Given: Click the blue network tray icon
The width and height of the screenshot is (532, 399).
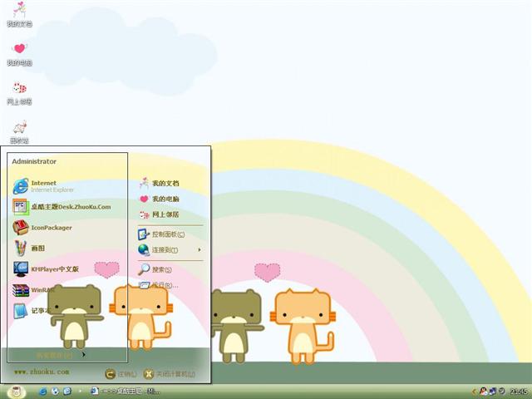Looking at the screenshot, I should tap(493, 392).
